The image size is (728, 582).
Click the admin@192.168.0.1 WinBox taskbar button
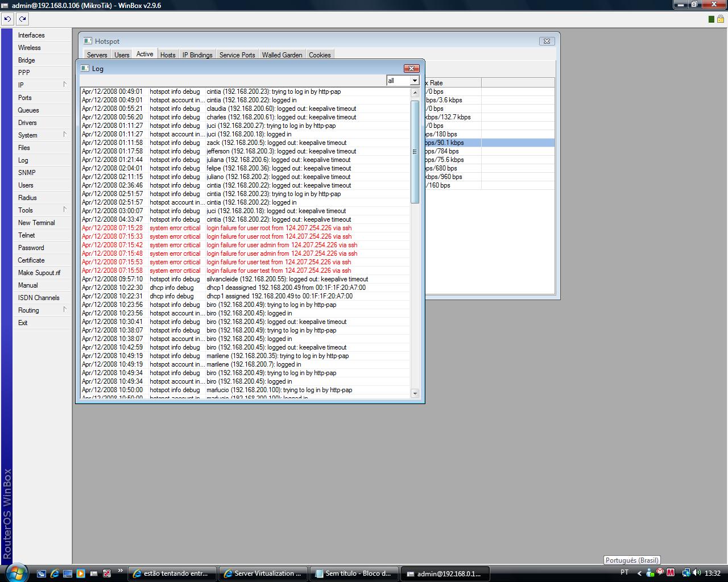click(445, 573)
